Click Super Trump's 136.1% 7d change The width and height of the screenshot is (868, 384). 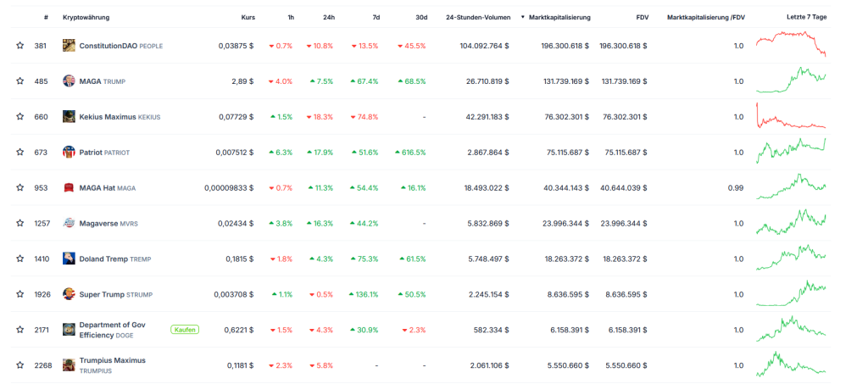[363, 294]
